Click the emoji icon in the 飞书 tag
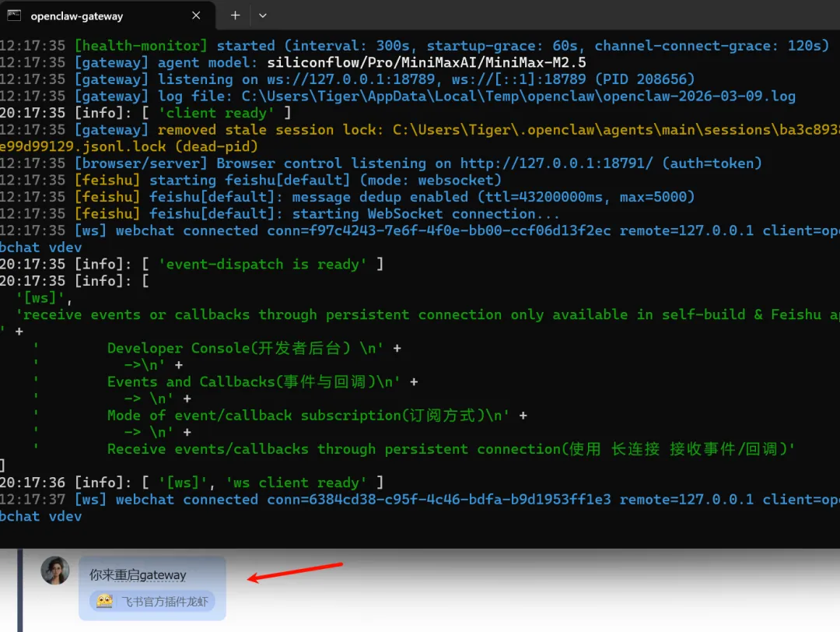This screenshot has width=840, height=632. (104, 602)
